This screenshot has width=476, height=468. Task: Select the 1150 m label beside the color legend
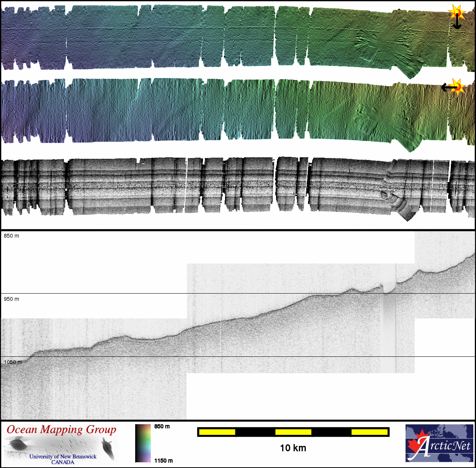click(163, 461)
